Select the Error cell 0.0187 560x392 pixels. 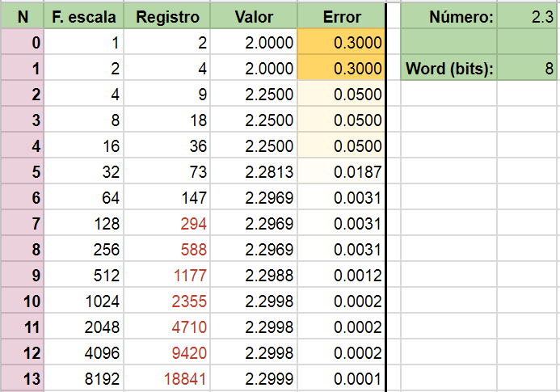pyautogui.click(x=341, y=171)
